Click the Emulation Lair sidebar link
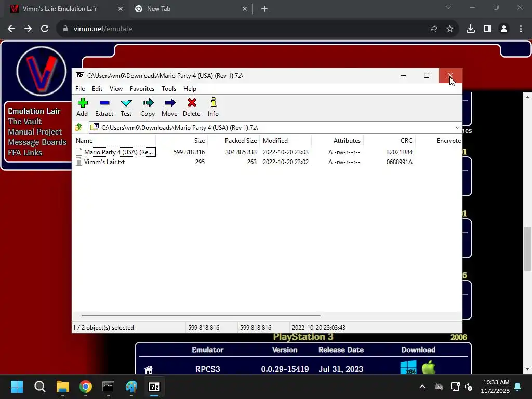Viewport: 532px width, 399px height. click(34, 111)
